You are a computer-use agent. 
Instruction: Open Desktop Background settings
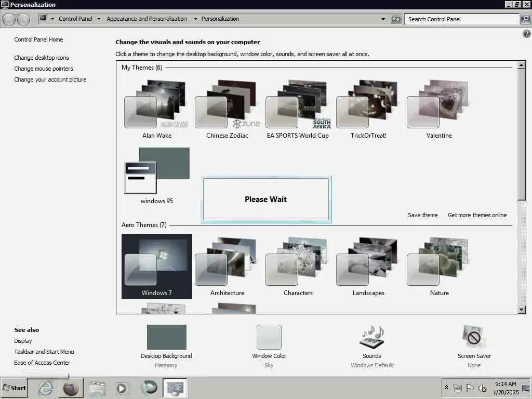tap(166, 346)
